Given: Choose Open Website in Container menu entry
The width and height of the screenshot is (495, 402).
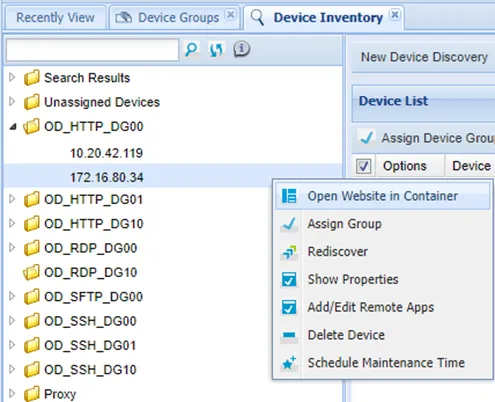Looking at the screenshot, I should (x=383, y=196).
